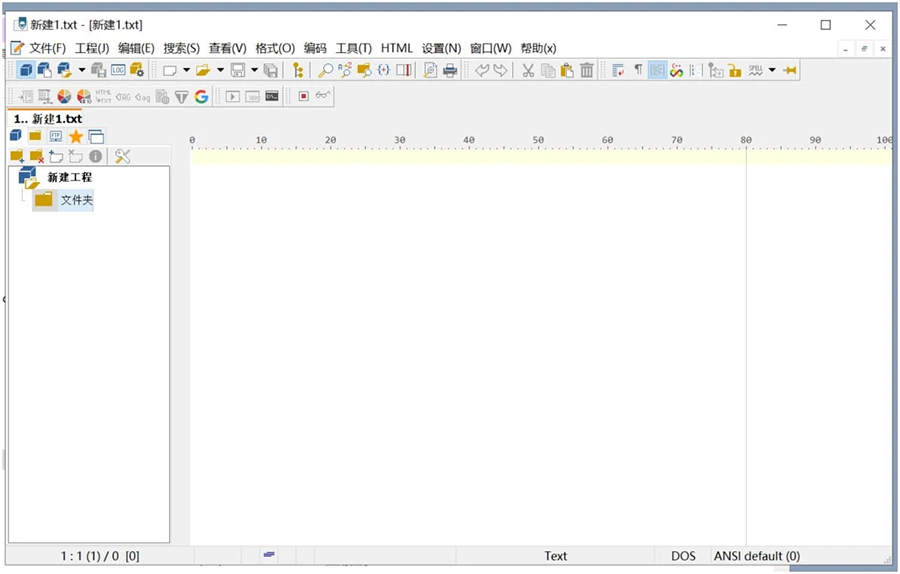Viewport: 900px width, 574px height.
Task: Expand the dropdown arrow beside open folder
Action: pos(220,70)
